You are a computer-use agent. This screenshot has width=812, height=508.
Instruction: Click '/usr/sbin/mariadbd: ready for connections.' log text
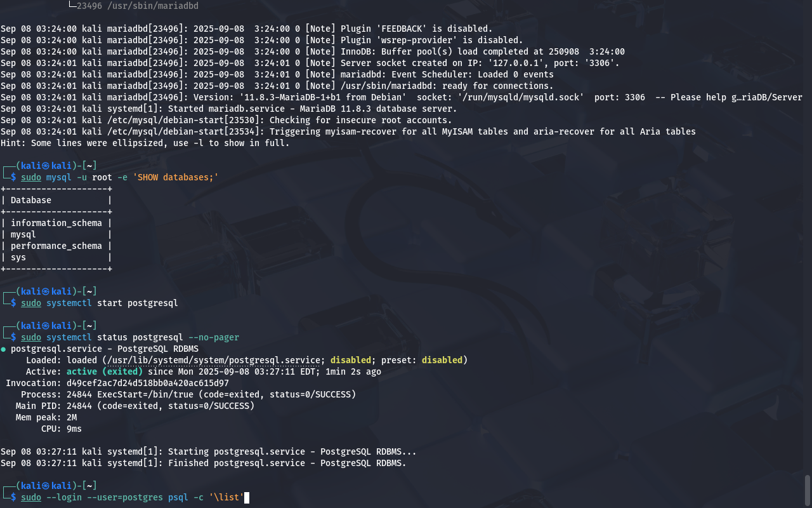(447, 86)
